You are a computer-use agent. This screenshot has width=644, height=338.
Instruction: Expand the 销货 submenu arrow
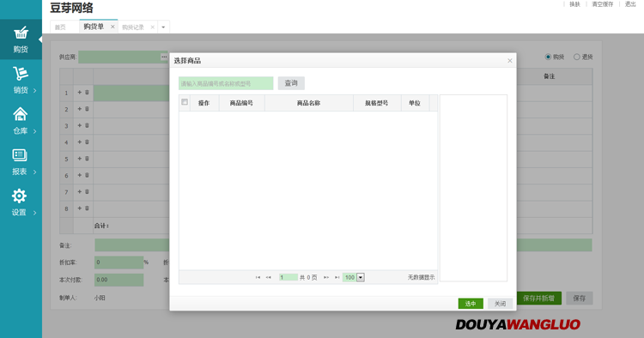click(35, 90)
